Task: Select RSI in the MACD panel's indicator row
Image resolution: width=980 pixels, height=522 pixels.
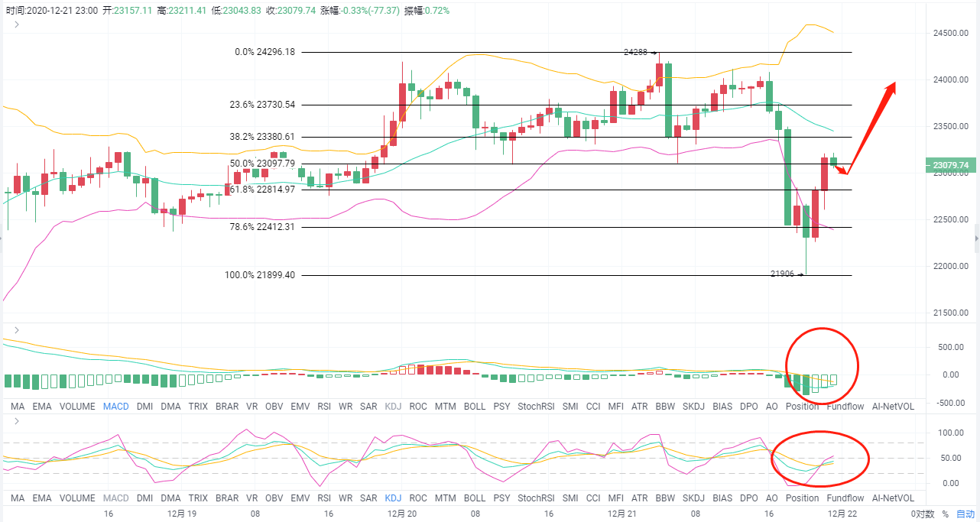Action: tap(325, 407)
